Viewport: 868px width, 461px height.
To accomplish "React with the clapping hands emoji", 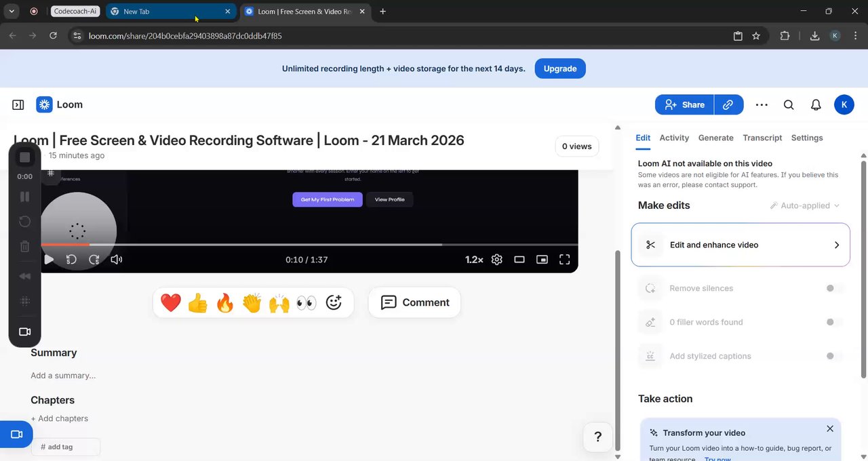I will click(252, 302).
